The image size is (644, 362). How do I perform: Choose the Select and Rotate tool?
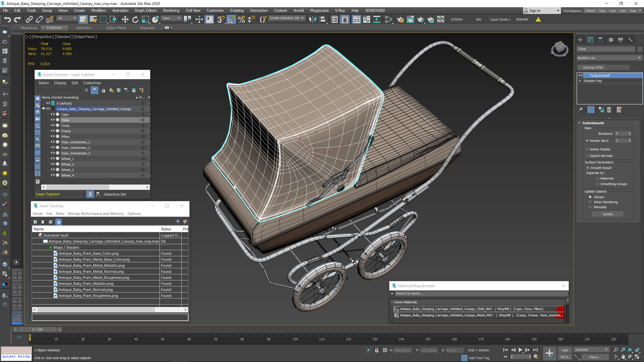click(x=135, y=19)
